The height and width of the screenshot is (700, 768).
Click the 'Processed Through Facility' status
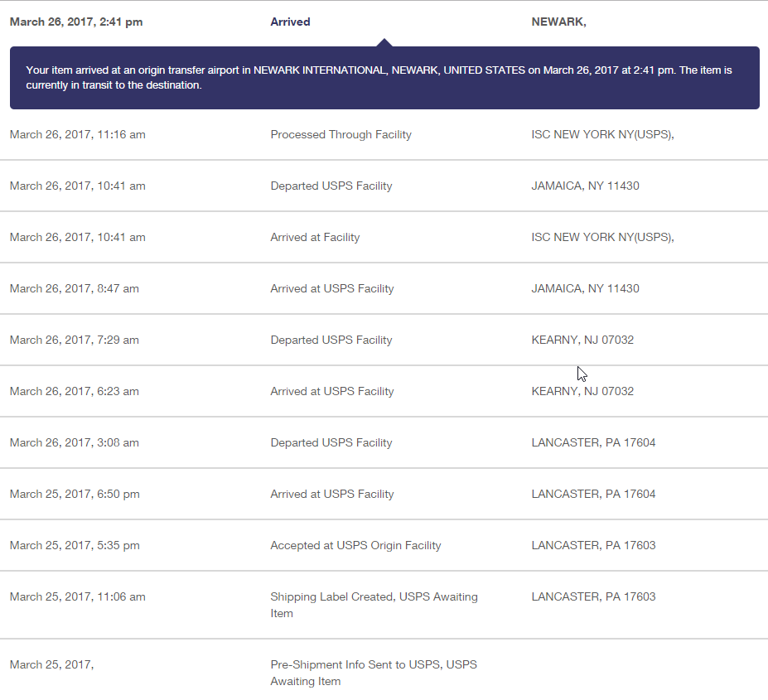341,135
